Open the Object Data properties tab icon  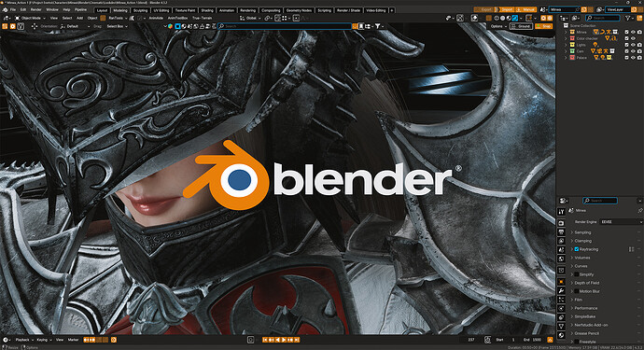[x=561, y=326]
